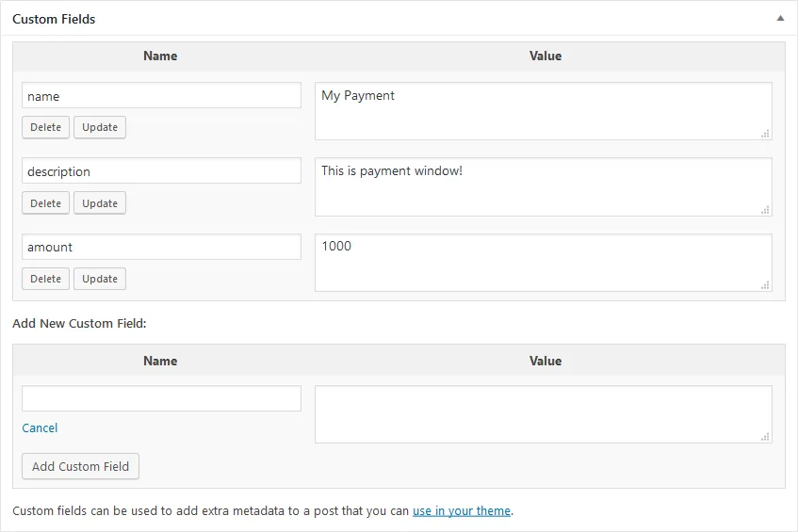Focus the 'description' key input field
Image resolution: width=798 pixels, height=532 pixels.
161,171
